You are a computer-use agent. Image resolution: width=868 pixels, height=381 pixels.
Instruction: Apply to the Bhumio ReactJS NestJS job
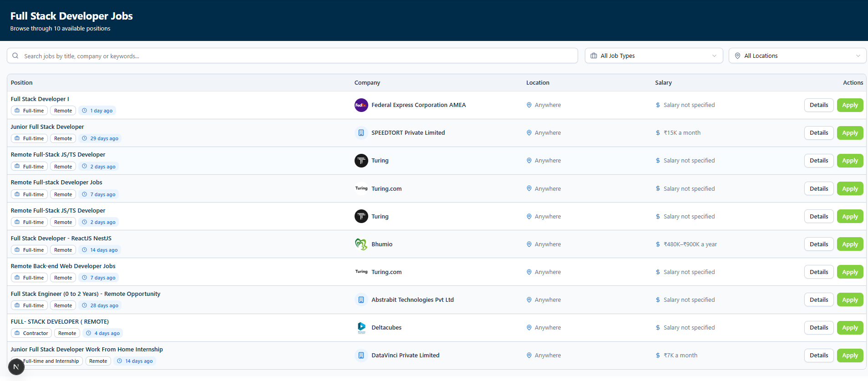(x=850, y=244)
